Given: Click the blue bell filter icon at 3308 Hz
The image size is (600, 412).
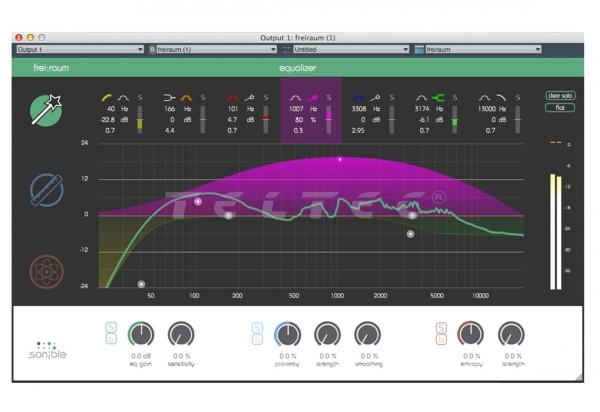Looking at the screenshot, I should [x=356, y=97].
